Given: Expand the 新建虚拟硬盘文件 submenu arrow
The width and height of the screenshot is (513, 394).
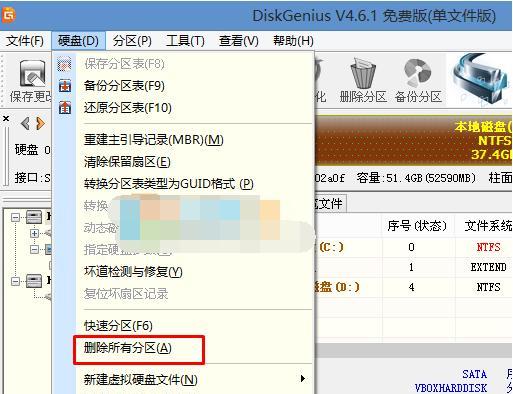Looking at the screenshot, I should [303, 379].
